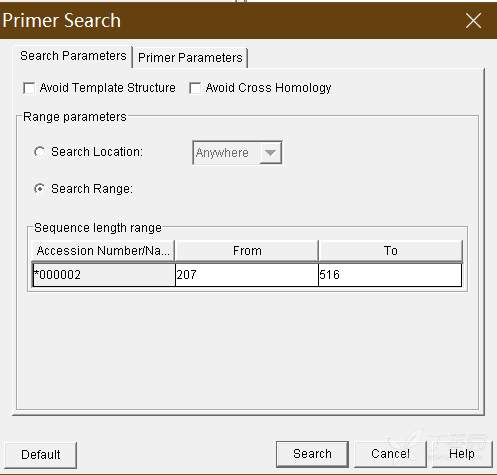Select the *000002 accession row cell
Image resolution: width=497 pixels, height=475 pixels.
click(x=104, y=275)
